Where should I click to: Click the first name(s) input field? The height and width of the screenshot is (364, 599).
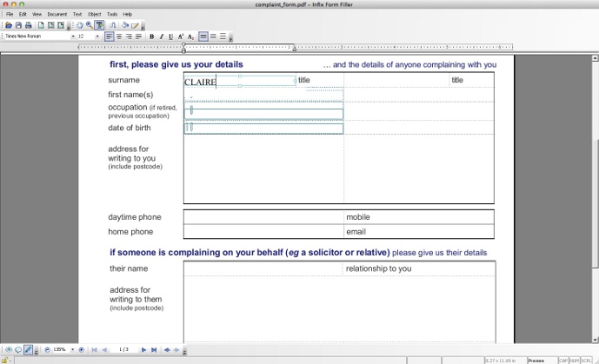(x=263, y=96)
